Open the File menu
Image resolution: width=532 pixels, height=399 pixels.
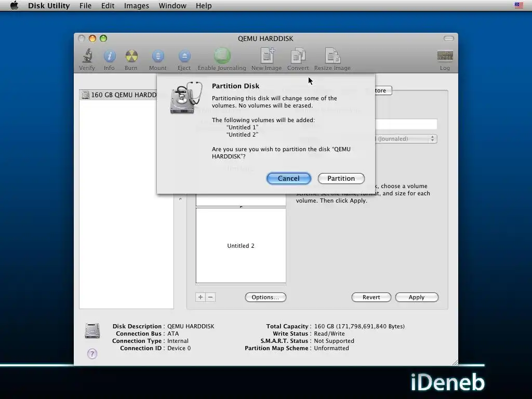[x=86, y=6]
